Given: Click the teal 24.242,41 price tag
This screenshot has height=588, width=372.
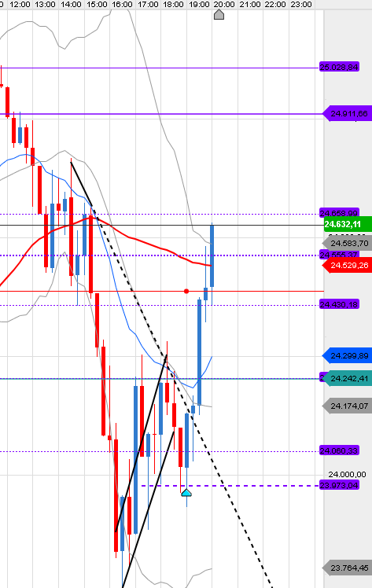Looking at the screenshot, I should (x=348, y=378).
